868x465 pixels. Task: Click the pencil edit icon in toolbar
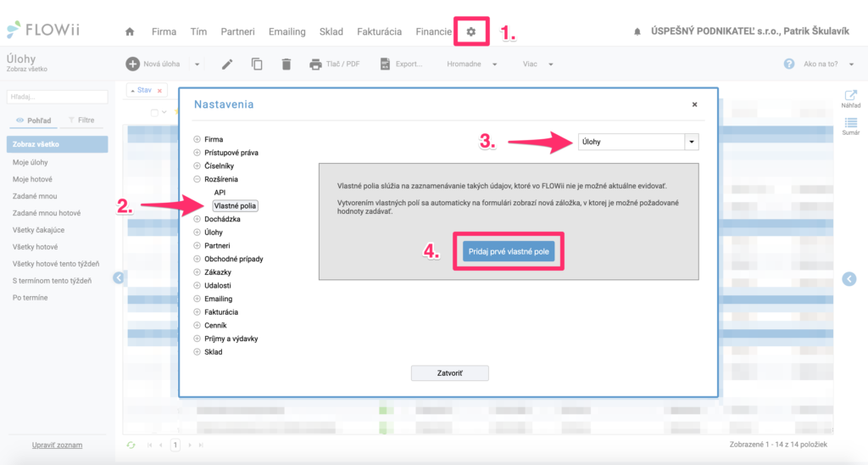tap(227, 64)
